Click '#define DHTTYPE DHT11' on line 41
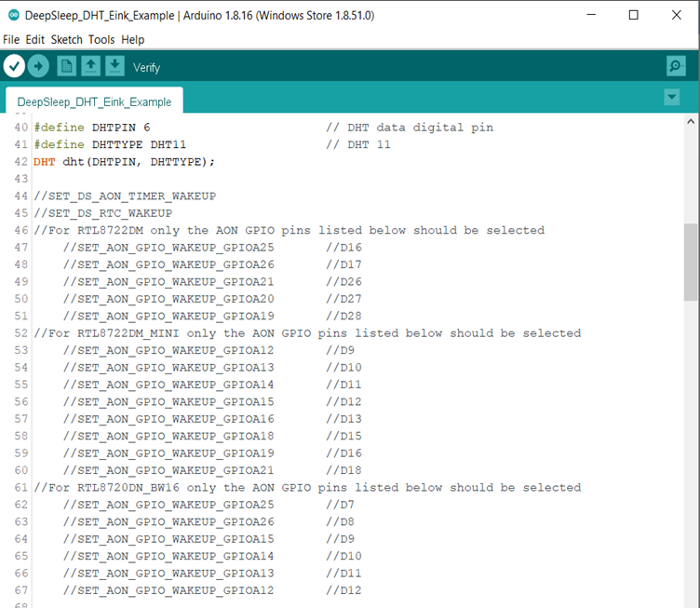700x608 pixels. point(110,144)
